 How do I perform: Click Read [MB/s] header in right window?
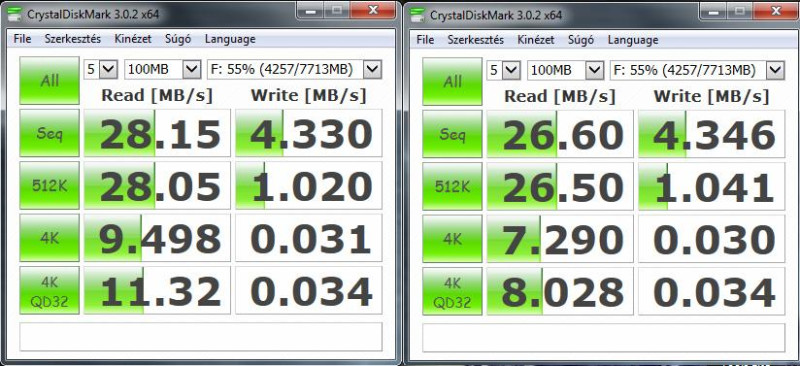[x=560, y=96]
